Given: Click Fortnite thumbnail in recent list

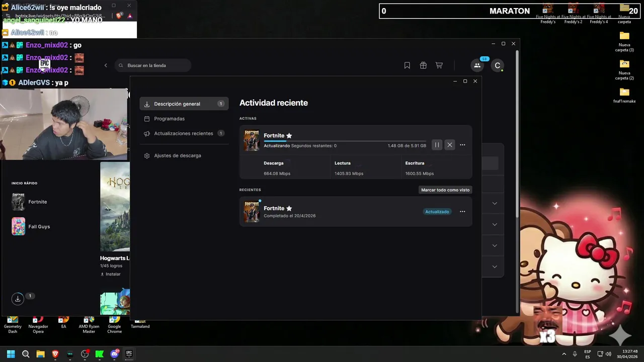Looking at the screenshot, I should [x=252, y=212].
